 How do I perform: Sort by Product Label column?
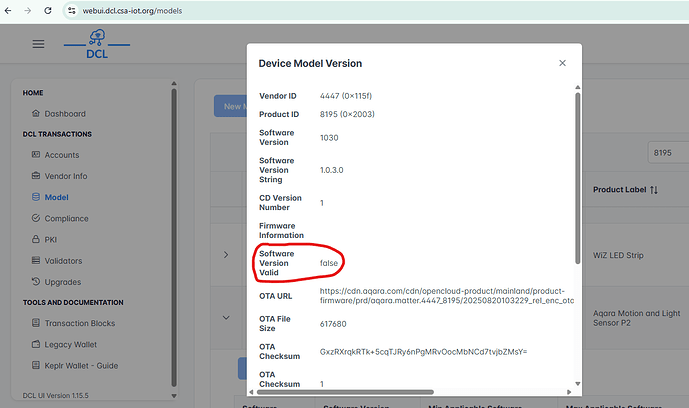[x=625, y=189]
